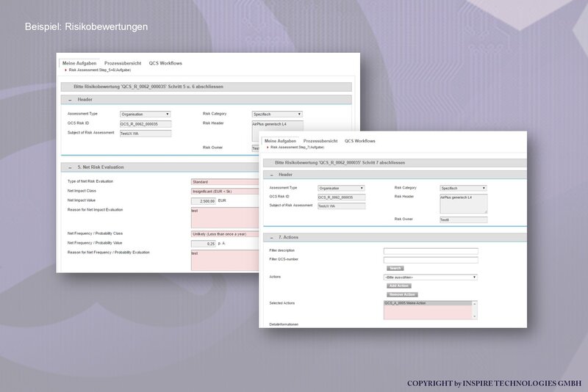This screenshot has height=392, width=588.
Task: Open the Risk Category dropdown in the front window
Action: (464, 188)
